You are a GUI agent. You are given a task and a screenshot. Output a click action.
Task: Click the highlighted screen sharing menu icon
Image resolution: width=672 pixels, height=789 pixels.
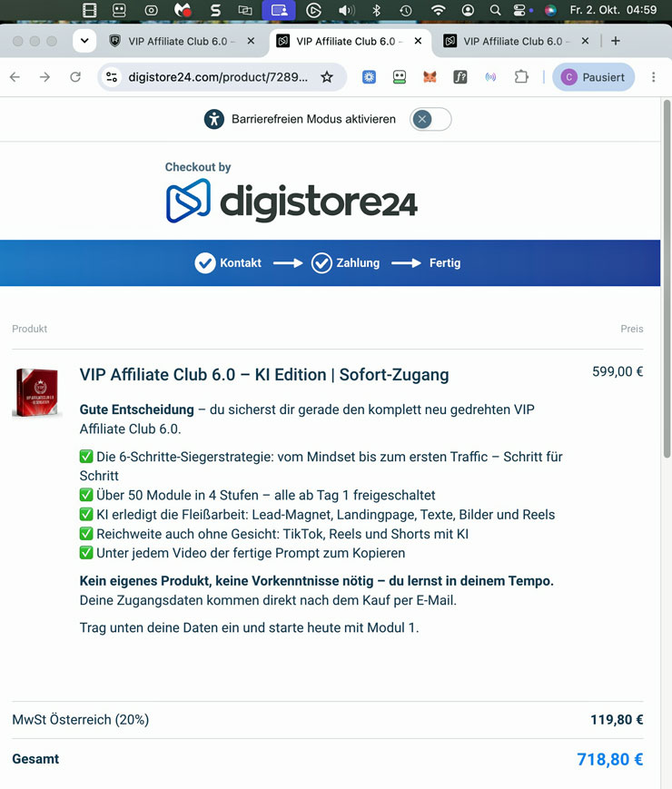click(x=280, y=10)
